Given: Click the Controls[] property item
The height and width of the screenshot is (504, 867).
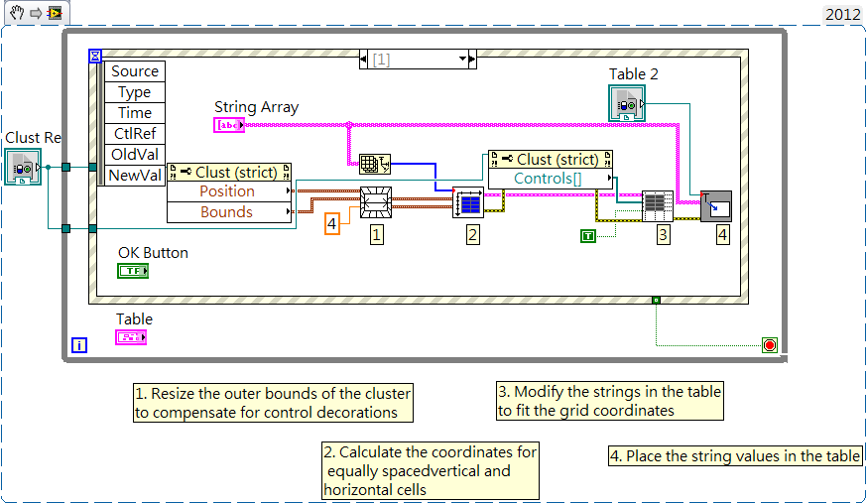Looking at the screenshot, I should (549, 179).
